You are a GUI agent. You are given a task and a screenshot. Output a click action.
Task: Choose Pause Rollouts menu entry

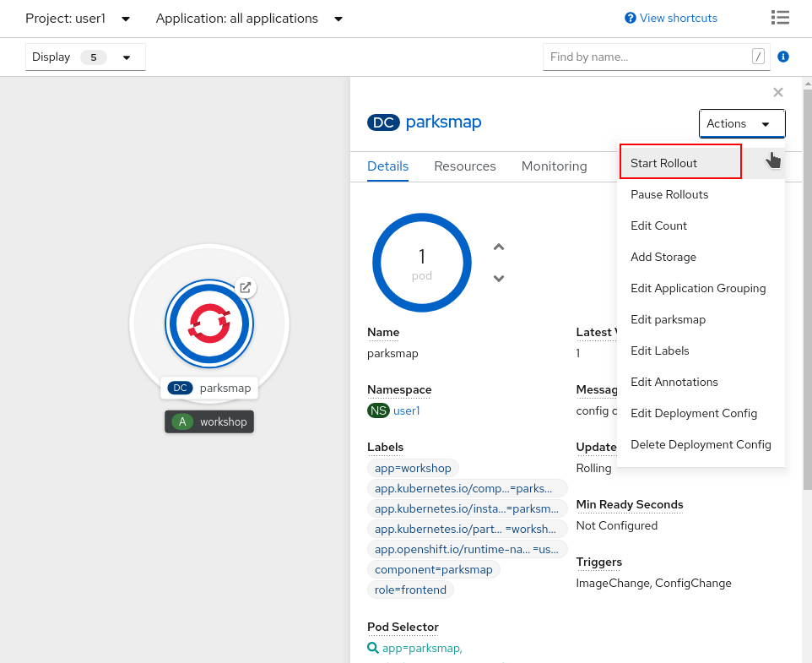(x=669, y=194)
